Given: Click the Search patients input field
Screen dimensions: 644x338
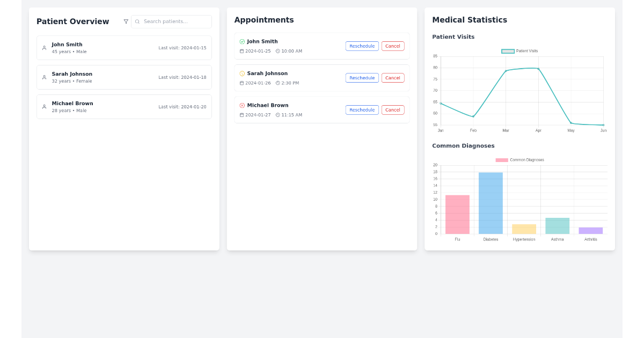Looking at the screenshot, I should (171, 21).
